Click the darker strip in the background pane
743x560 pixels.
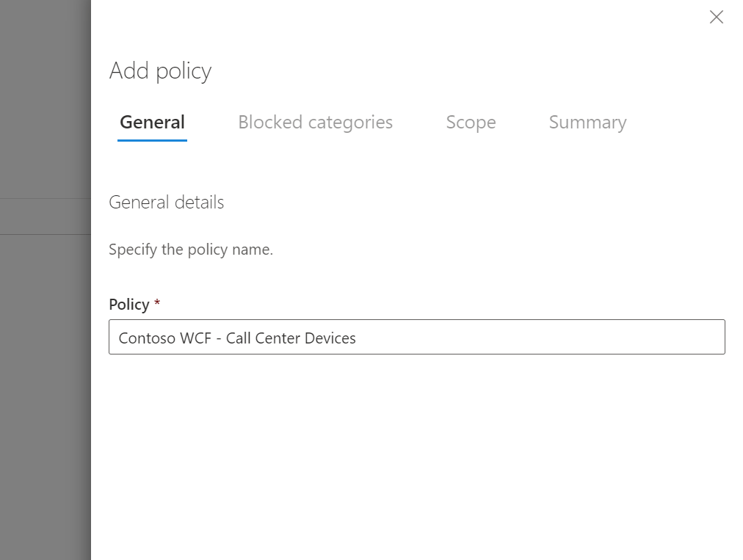tap(44, 217)
